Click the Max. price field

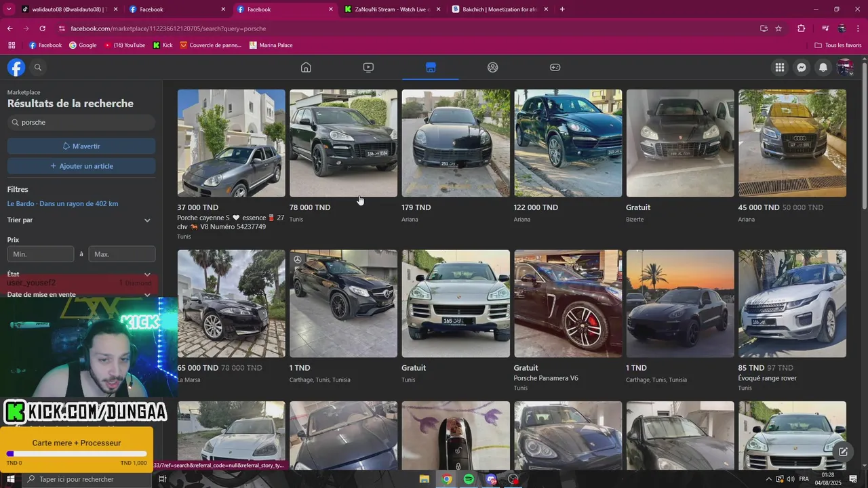coord(122,254)
